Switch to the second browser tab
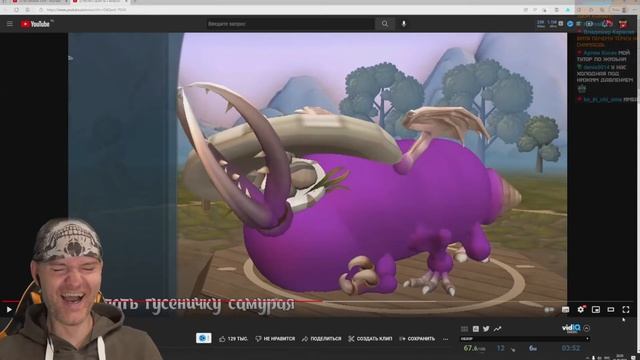The height and width of the screenshot is (360, 640). click(100, 2)
